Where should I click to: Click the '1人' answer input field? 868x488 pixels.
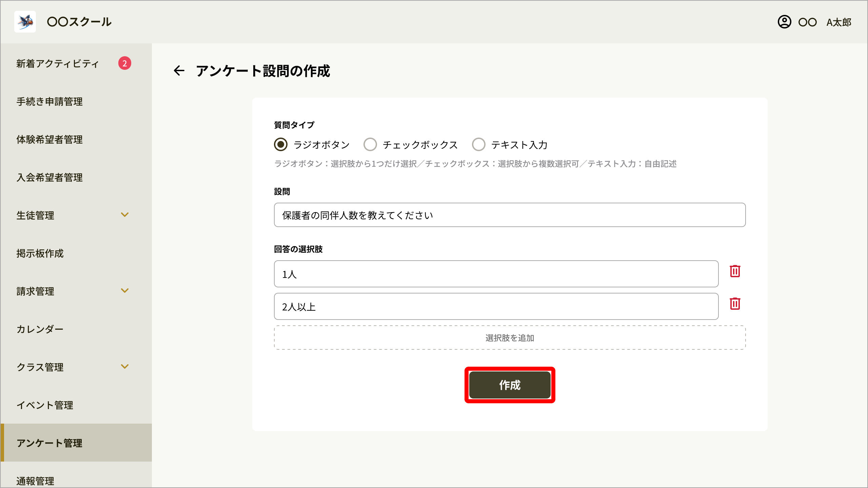pyautogui.click(x=496, y=274)
